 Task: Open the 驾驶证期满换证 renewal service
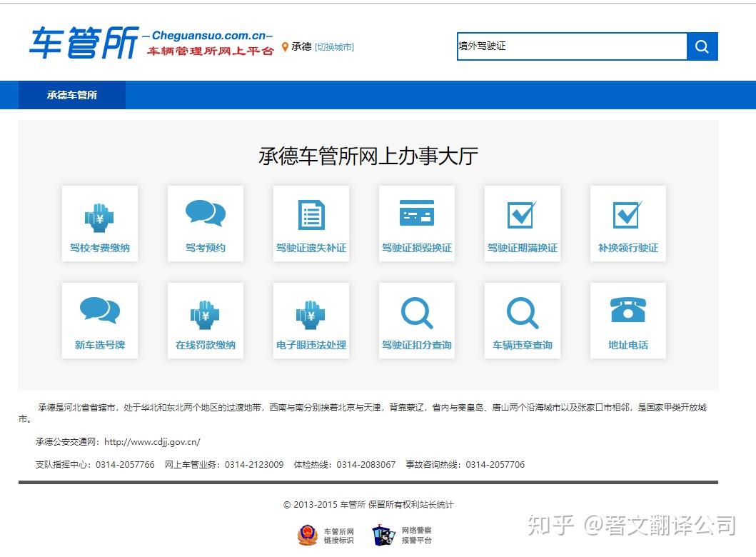pyautogui.click(x=522, y=223)
